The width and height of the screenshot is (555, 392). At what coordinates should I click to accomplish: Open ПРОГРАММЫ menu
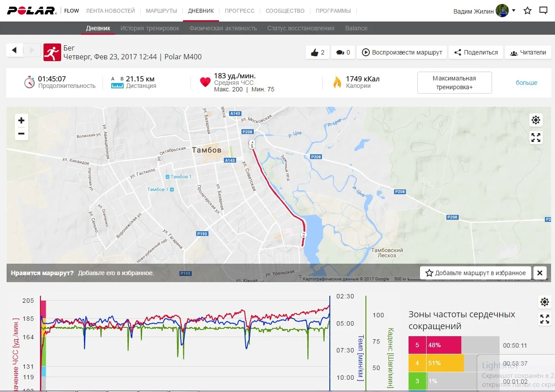coord(333,11)
